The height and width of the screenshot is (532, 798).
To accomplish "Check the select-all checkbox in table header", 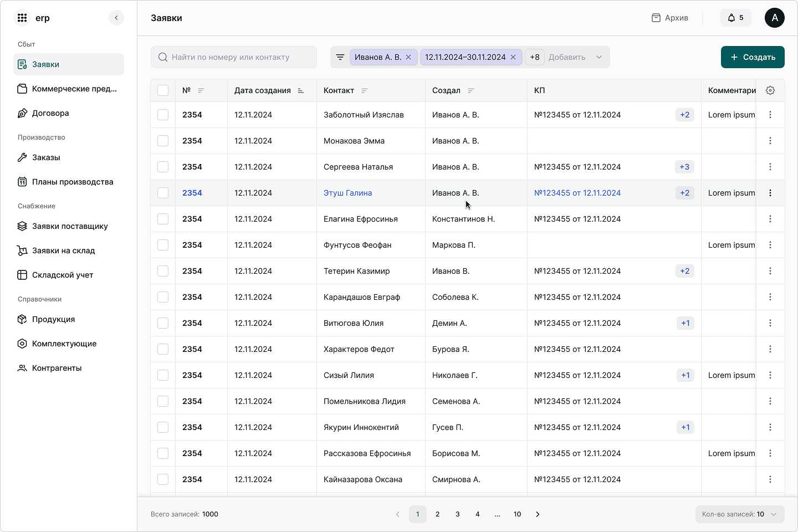I will tap(163, 90).
